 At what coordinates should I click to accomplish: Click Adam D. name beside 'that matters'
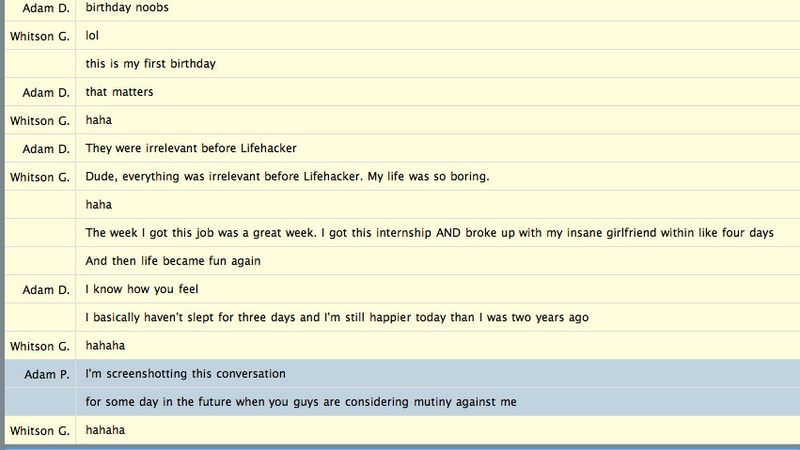click(x=46, y=93)
